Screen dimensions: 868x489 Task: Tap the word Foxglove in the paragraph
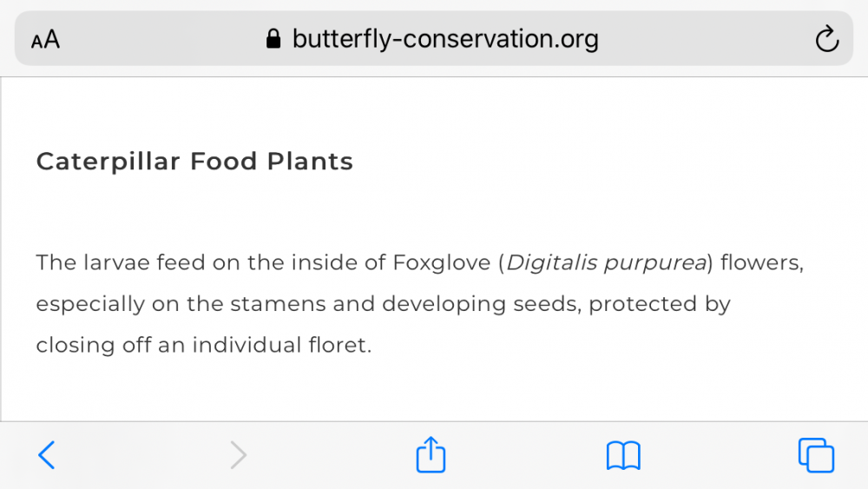point(442,262)
